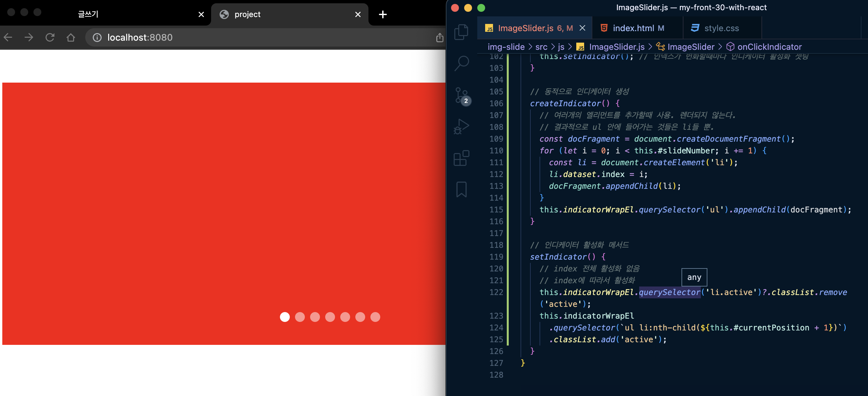The image size is (868, 396).
Task: Open the Search view icon
Action: (461, 63)
